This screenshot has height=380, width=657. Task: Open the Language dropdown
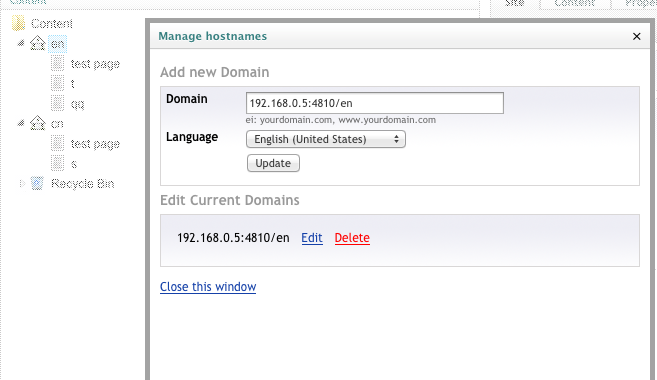326,139
